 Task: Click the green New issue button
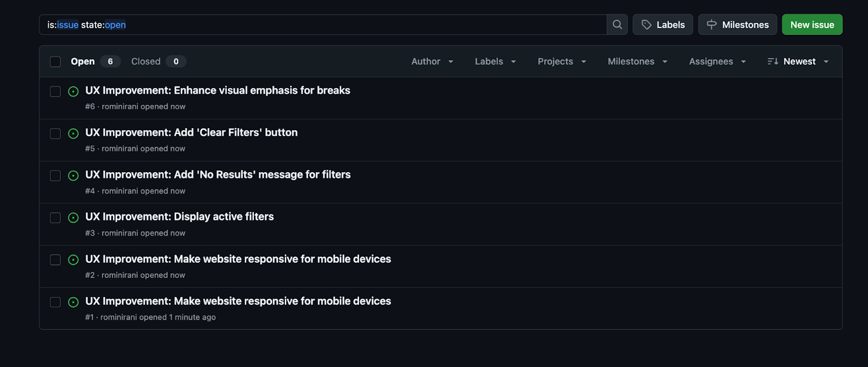point(812,24)
